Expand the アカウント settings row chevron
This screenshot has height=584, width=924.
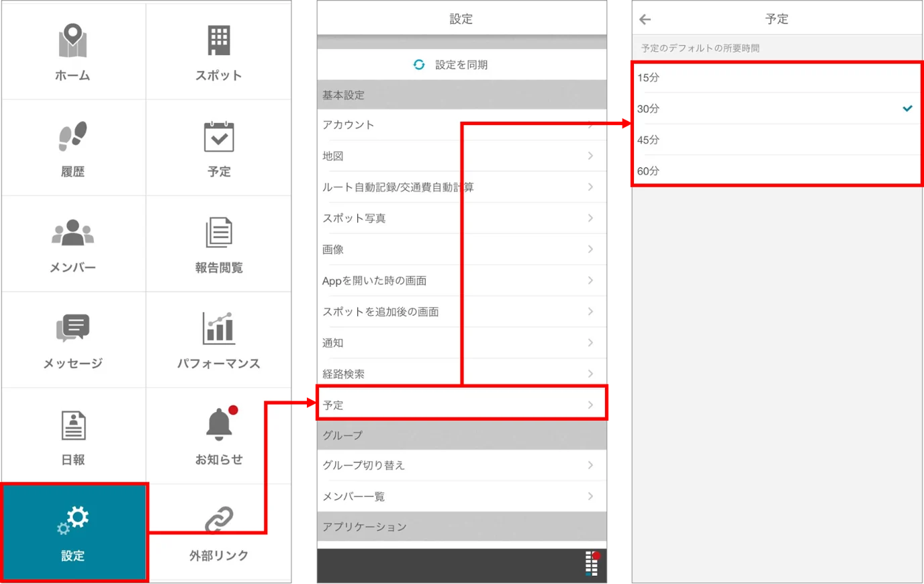pyautogui.click(x=590, y=124)
